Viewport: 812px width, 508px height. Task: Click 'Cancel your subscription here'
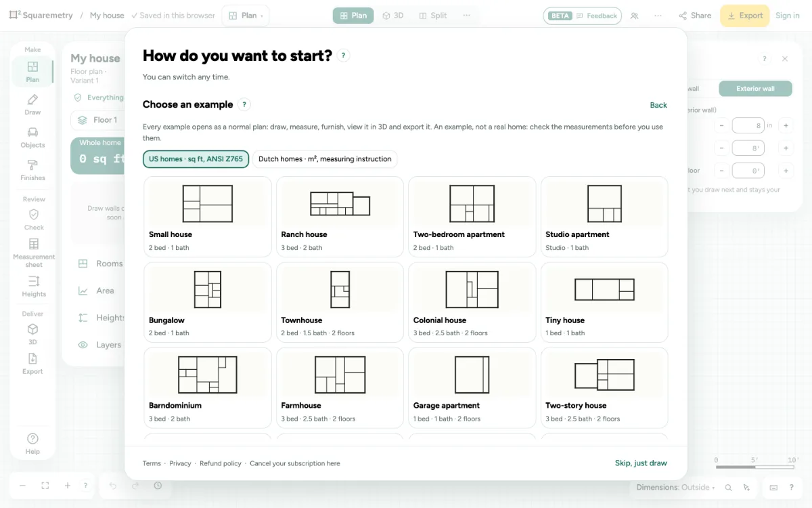(295, 463)
